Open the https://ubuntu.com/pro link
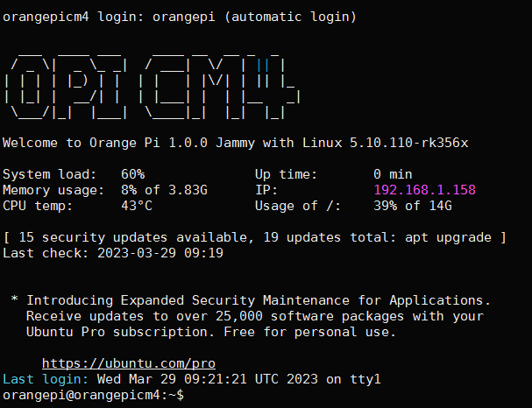The width and height of the screenshot is (532, 408). point(129,363)
